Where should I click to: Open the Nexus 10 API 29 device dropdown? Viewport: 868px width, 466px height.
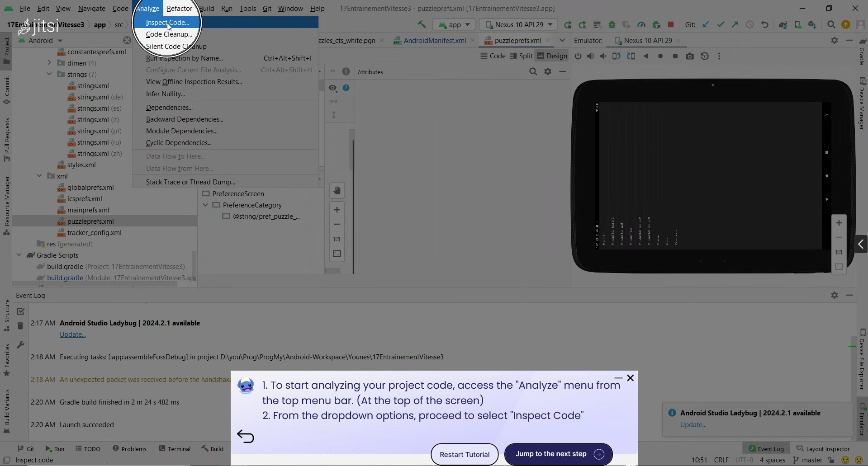pos(518,24)
